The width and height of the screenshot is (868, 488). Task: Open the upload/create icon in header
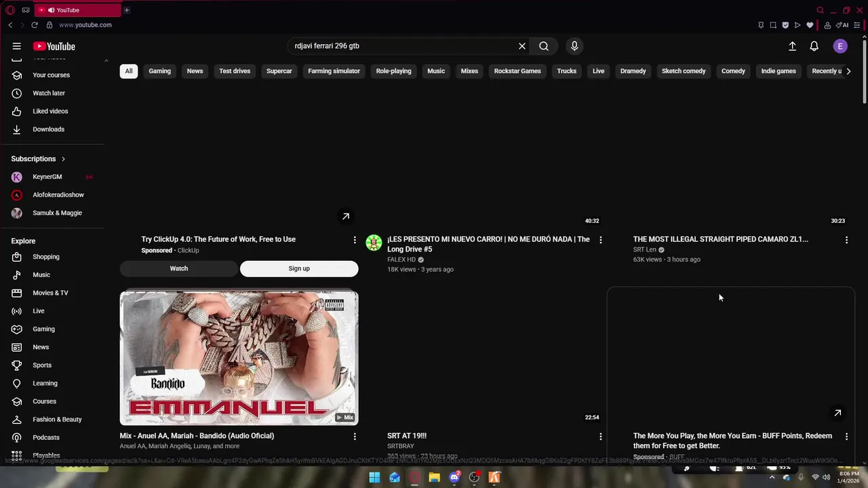click(792, 46)
